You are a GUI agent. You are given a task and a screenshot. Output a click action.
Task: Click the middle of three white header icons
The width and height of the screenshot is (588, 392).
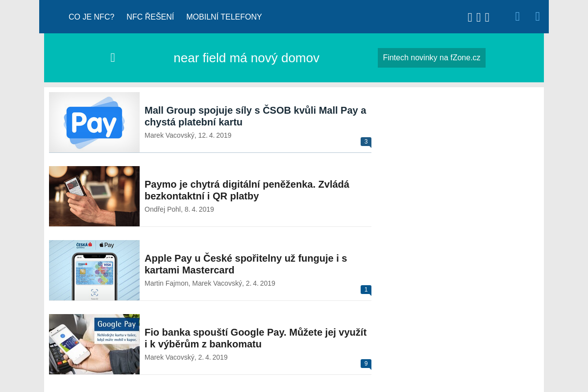(x=479, y=18)
